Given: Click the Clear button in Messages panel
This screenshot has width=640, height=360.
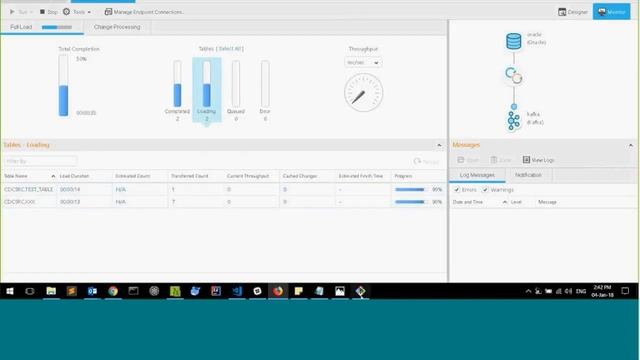Looking at the screenshot, I should click(x=501, y=160).
